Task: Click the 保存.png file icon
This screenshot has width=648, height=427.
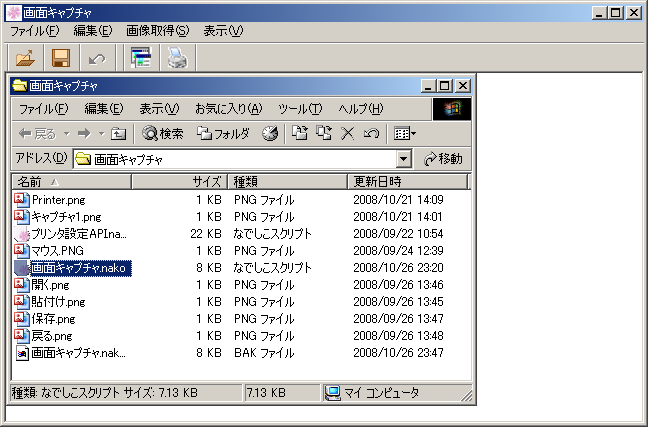Action: coord(22,319)
